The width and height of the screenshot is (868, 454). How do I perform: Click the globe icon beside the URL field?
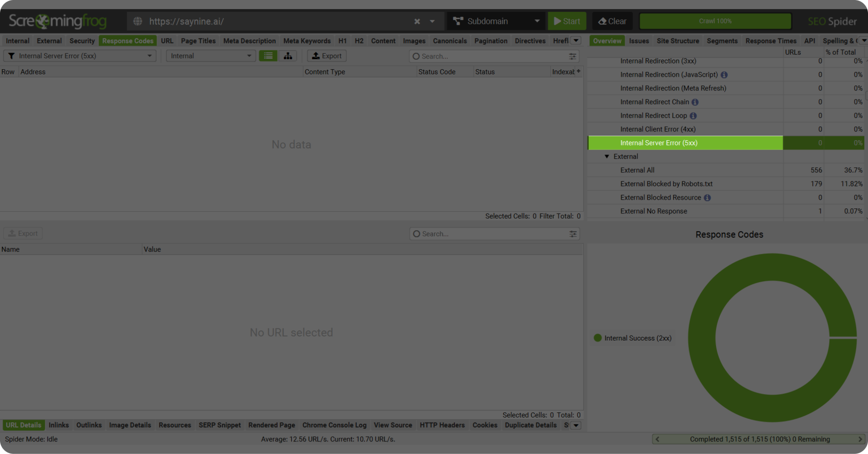137,21
